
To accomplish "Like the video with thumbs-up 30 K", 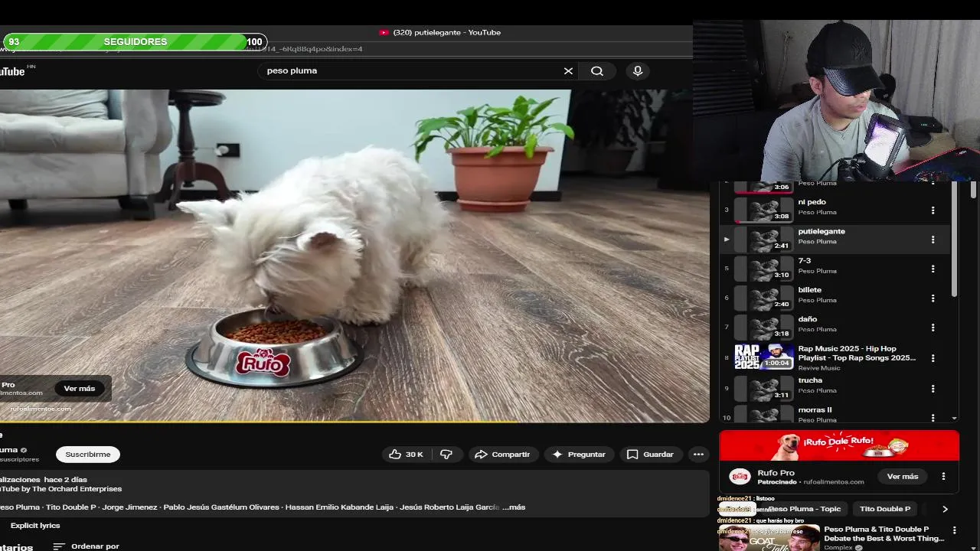I will point(407,455).
